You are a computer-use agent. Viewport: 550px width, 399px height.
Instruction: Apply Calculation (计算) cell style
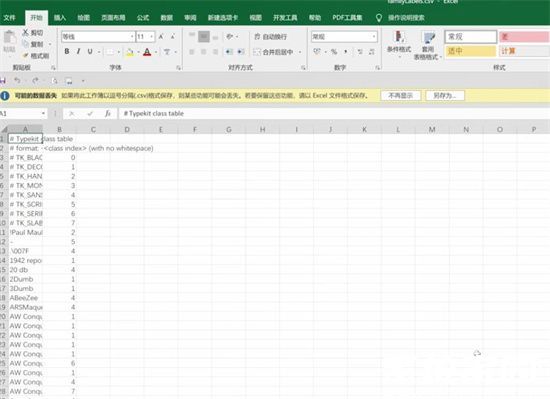(524, 51)
